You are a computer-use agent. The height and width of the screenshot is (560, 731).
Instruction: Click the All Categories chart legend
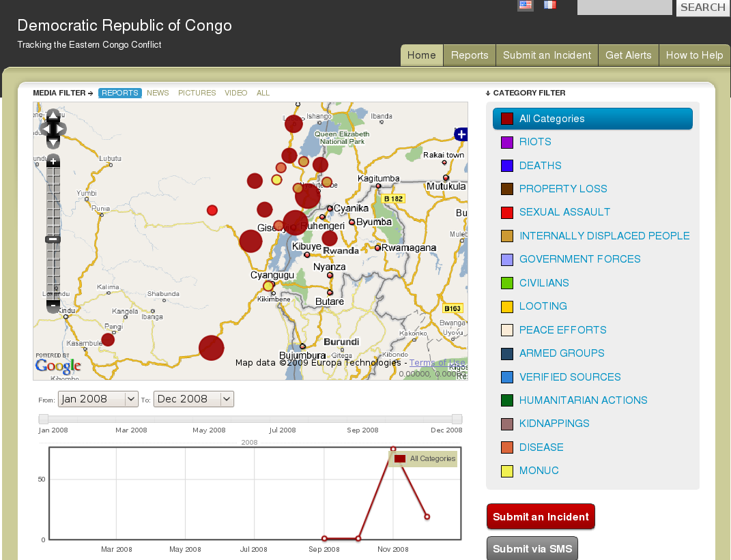coord(424,459)
